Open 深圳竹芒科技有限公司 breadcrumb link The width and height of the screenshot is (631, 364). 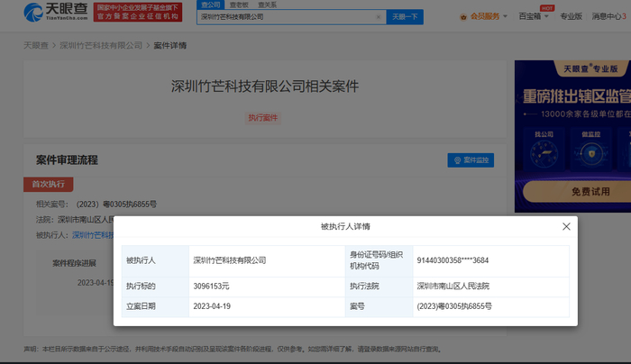coord(101,45)
